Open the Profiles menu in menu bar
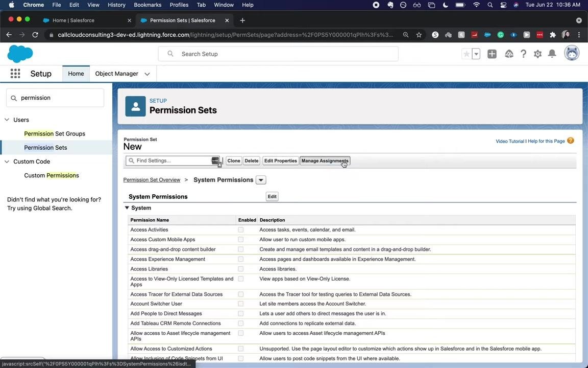The image size is (588, 368). (x=179, y=5)
